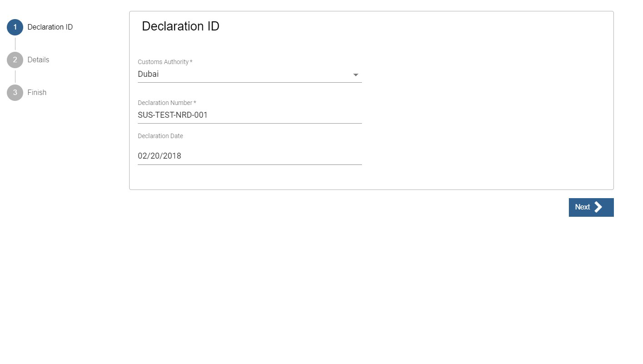The image size is (643, 364).
Task: Click the selected Dubai value
Action: point(148,74)
